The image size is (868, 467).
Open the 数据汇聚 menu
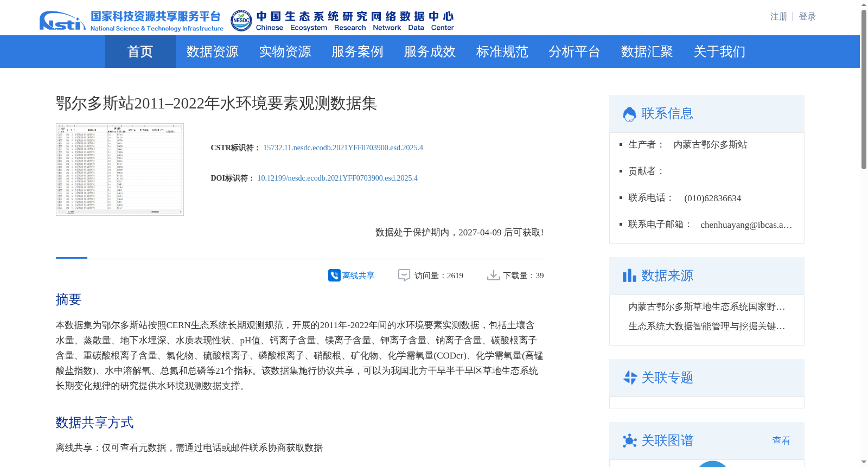647,52
